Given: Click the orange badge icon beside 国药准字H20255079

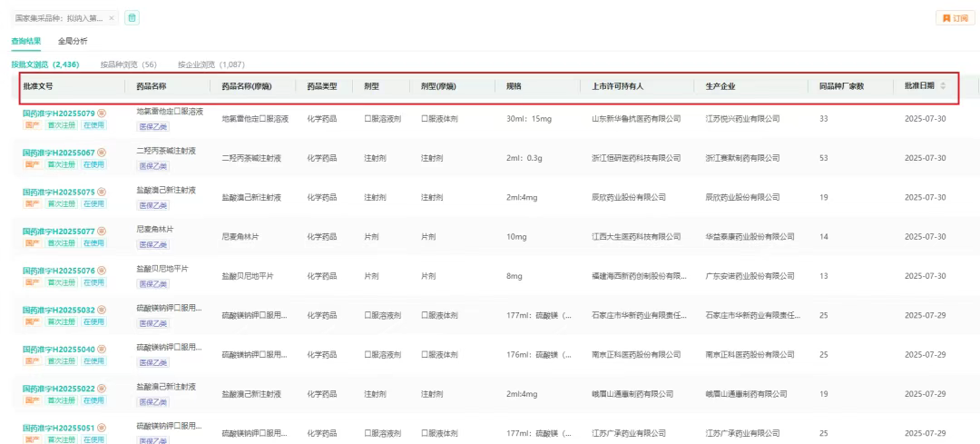Looking at the screenshot, I should coord(102,113).
